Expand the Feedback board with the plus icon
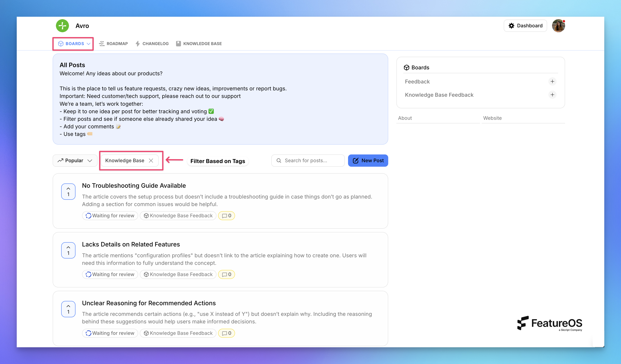 tap(552, 81)
